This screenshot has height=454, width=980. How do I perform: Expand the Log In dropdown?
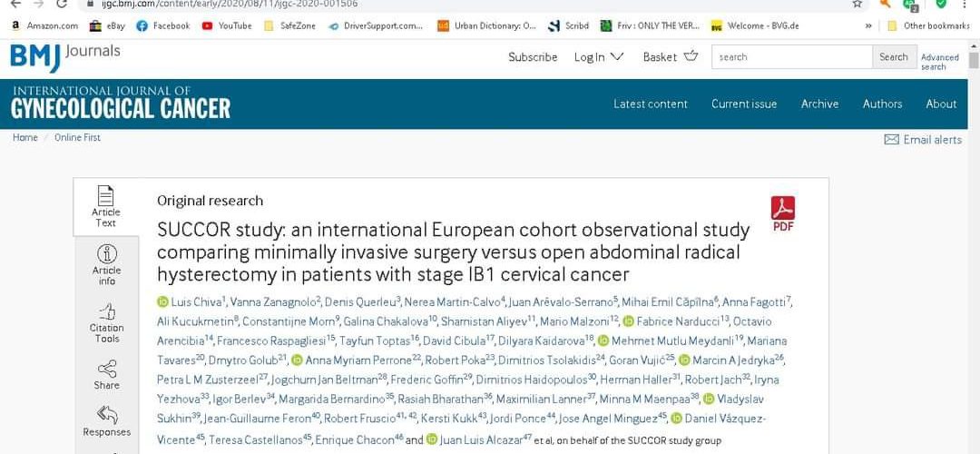(x=599, y=56)
